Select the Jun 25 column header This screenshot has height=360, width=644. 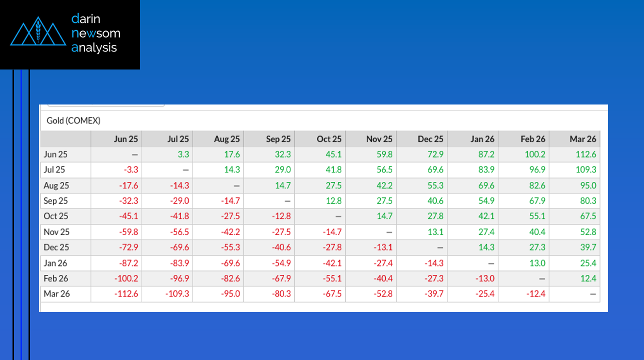[126, 139]
